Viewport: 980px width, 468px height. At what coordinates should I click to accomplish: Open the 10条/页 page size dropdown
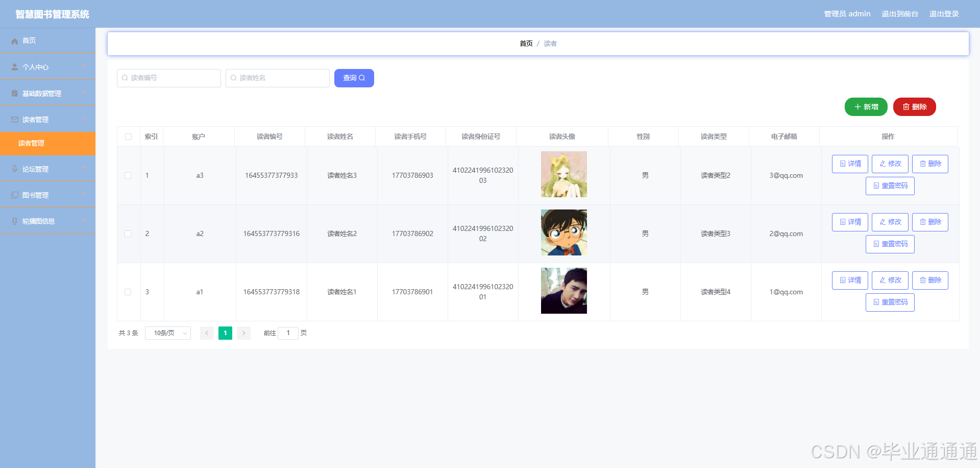click(x=167, y=333)
